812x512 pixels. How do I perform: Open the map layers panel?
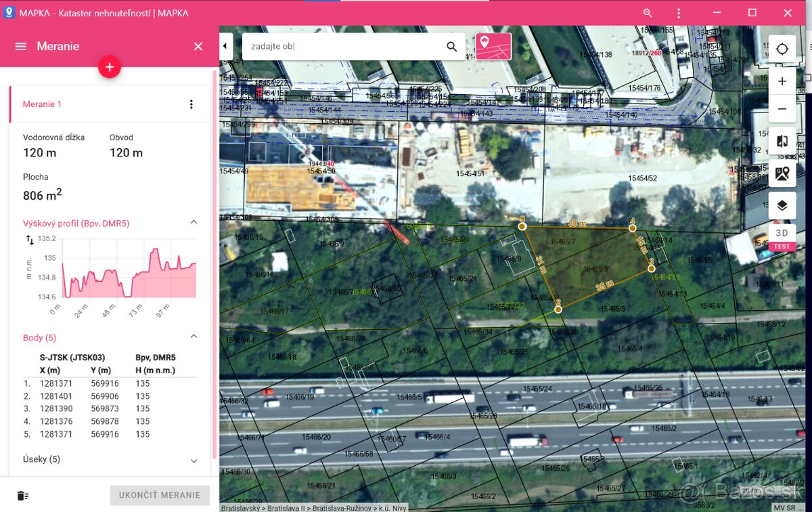pos(782,206)
